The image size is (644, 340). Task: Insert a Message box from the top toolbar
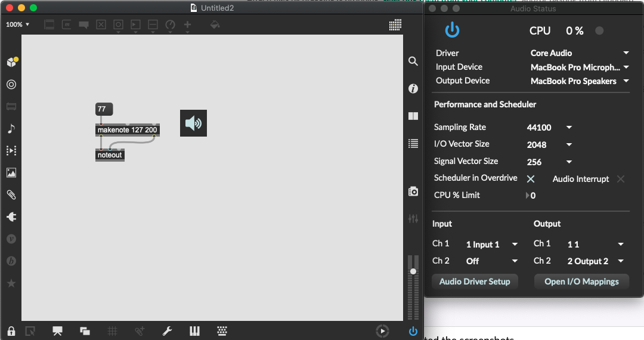pyautogui.click(x=67, y=24)
